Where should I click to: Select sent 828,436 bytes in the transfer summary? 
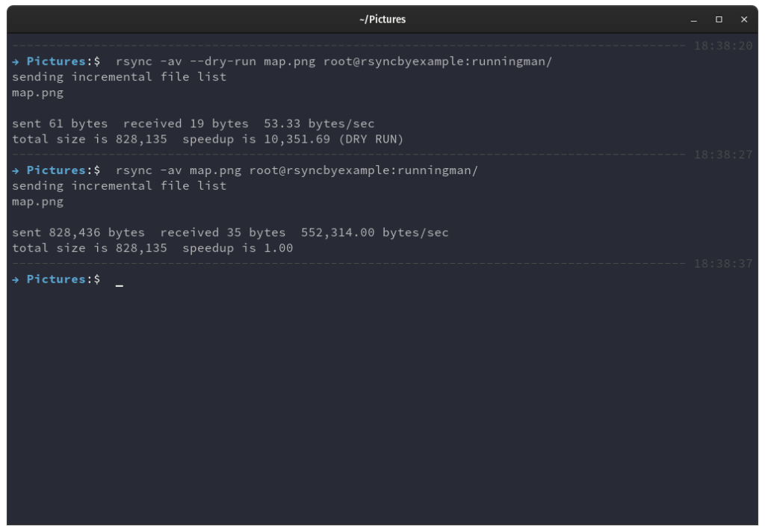pos(78,232)
